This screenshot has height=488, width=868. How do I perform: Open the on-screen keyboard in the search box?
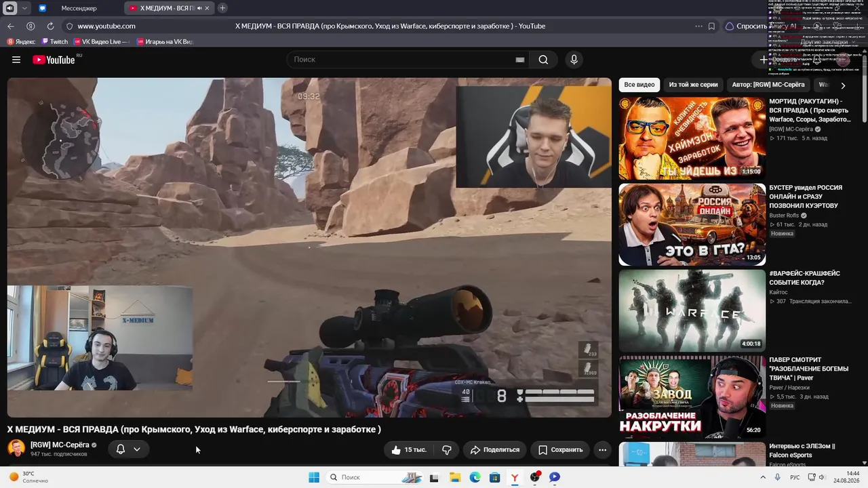point(520,60)
